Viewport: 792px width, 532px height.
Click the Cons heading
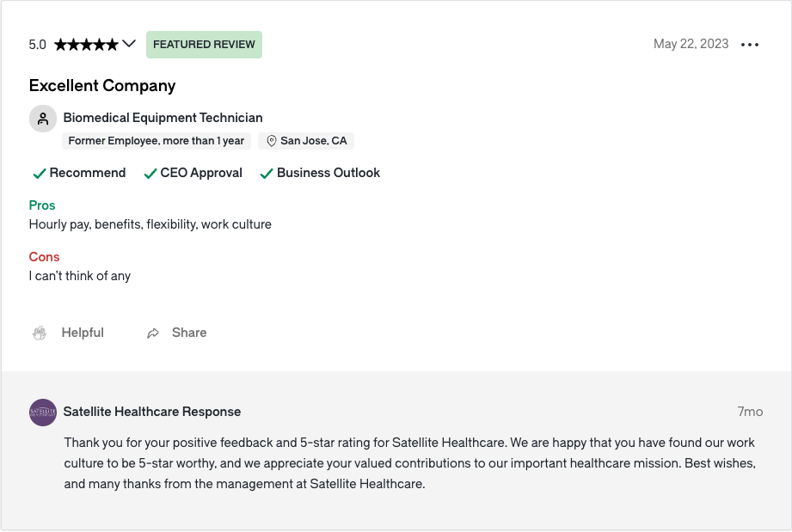pyautogui.click(x=44, y=257)
